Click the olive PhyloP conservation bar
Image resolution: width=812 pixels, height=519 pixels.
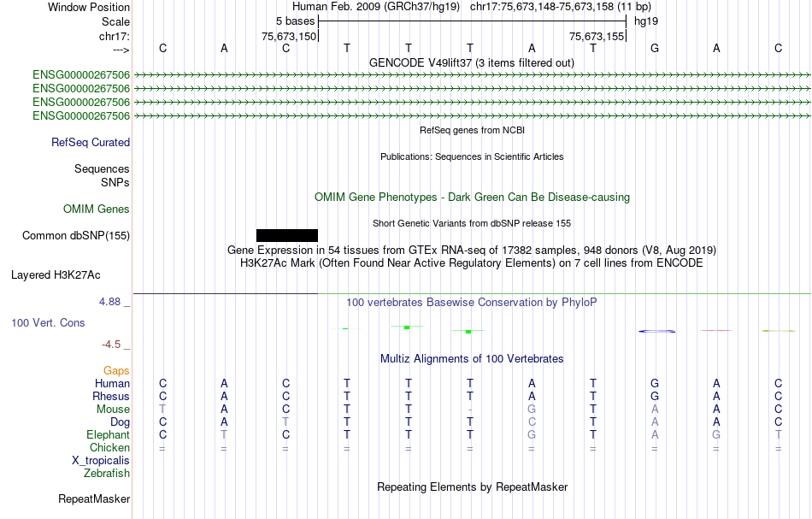[779, 330]
